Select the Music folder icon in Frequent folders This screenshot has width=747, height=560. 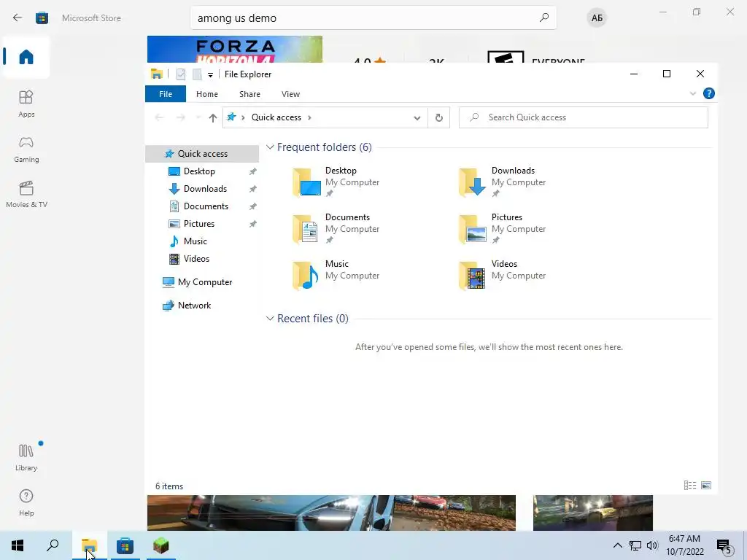click(306, 275)
